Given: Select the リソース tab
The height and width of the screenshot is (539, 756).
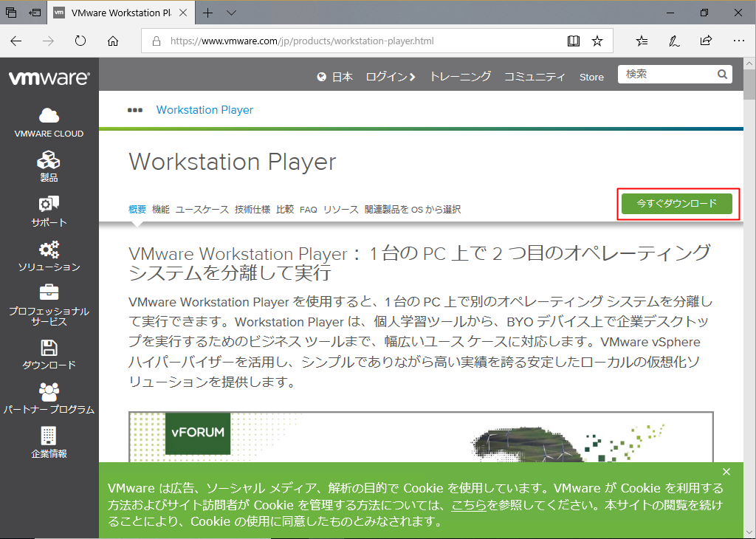Looking at the screenshot, I should (x=341, y=209).
